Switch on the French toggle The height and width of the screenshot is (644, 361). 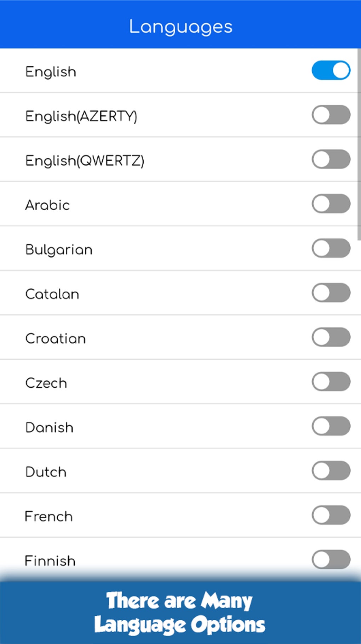[331, 515]
